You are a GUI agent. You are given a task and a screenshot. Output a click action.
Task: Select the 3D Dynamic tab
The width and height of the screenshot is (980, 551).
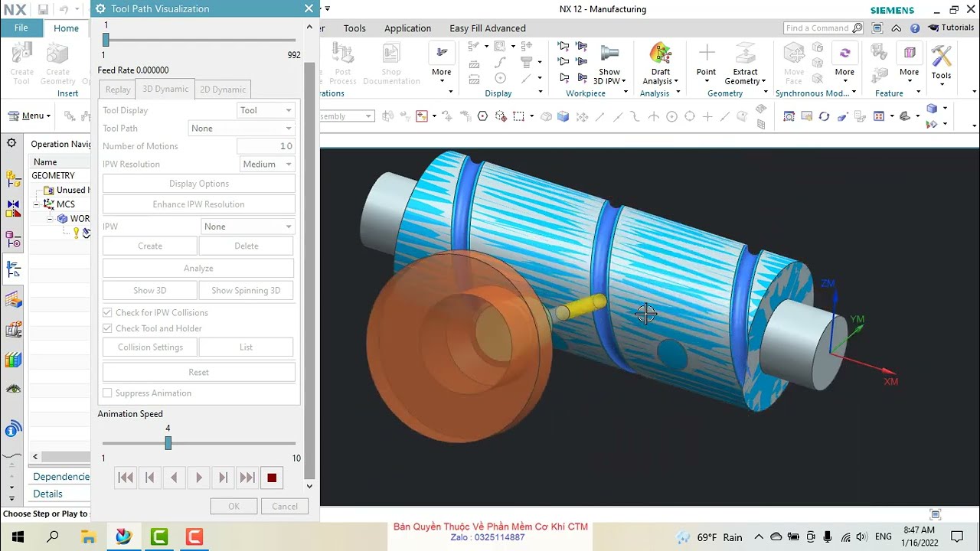pyautogui.click(x=165, y=89)
